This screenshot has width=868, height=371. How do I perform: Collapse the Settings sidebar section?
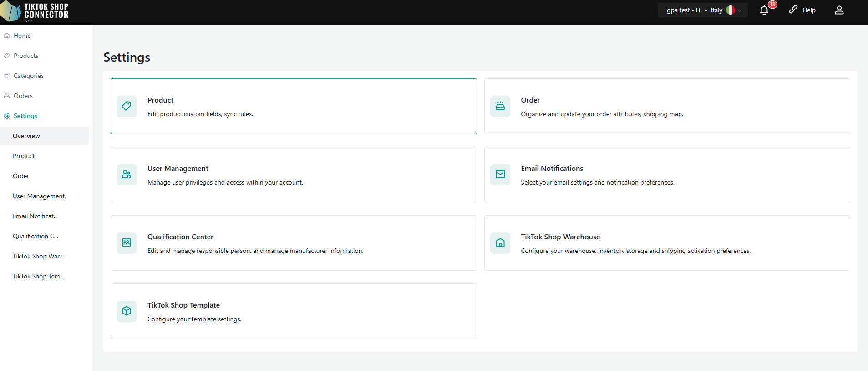[25, 116]
